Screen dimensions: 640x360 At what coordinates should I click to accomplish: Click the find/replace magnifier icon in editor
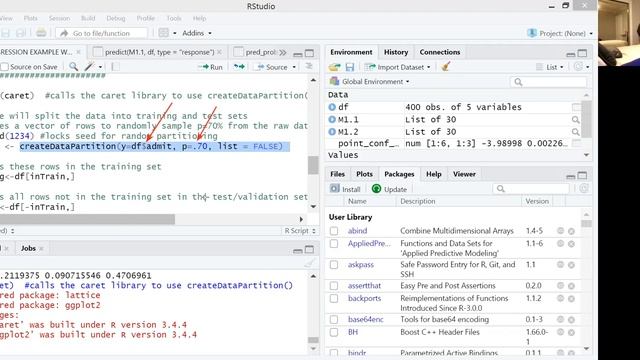pyautogui.click(x=73, y=67)
